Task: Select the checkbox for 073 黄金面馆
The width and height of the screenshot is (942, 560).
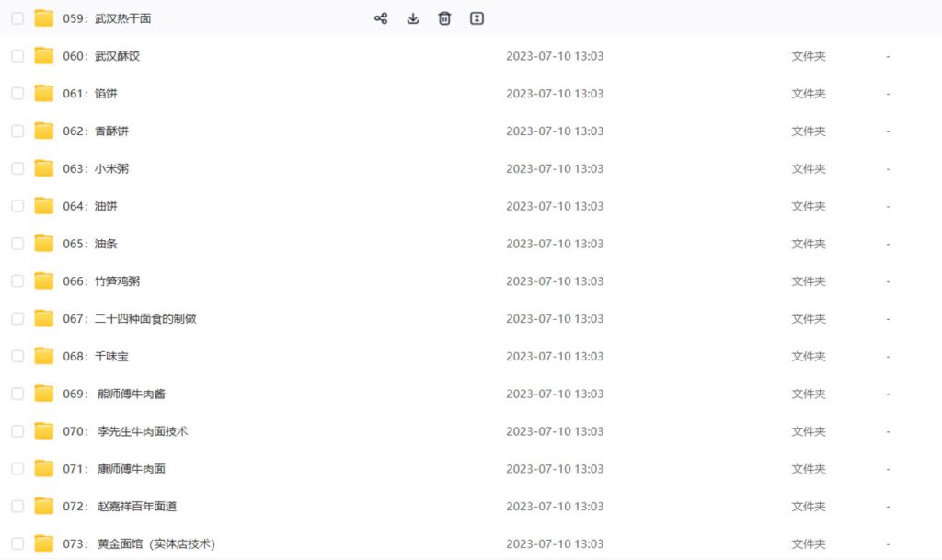Action: [17, 543]
